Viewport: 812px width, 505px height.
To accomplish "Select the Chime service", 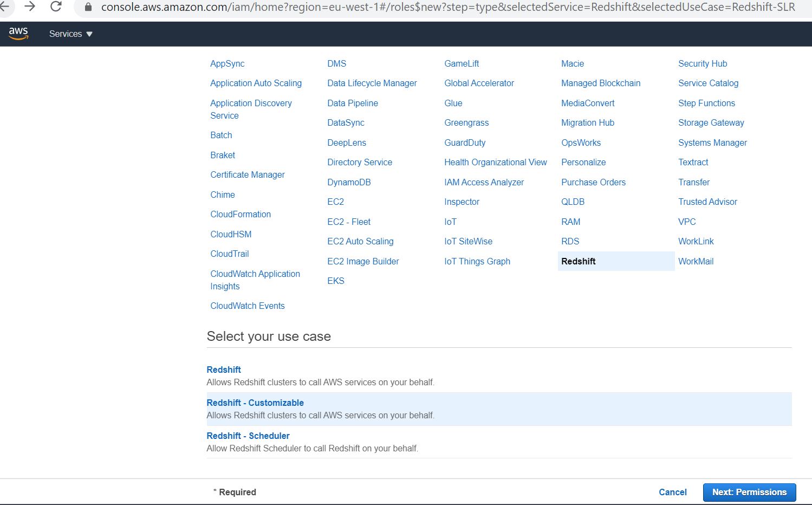I will (223, 195).
